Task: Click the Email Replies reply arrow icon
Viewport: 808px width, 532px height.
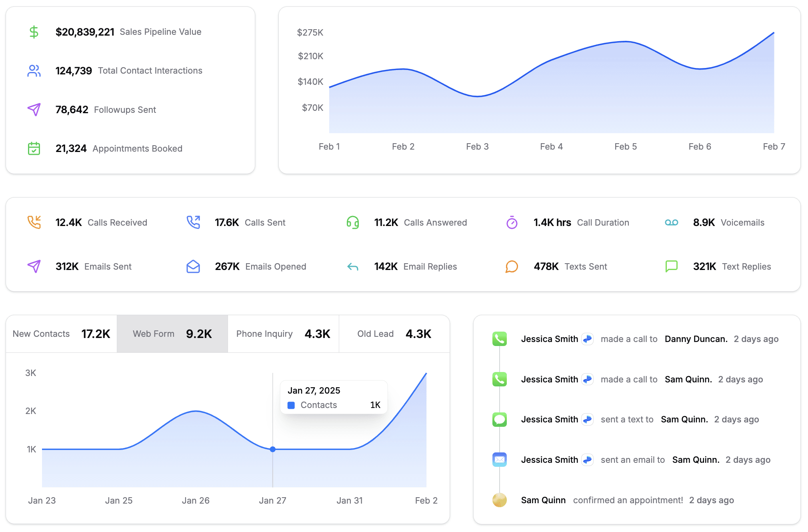Action: click(x=353, y=267)
